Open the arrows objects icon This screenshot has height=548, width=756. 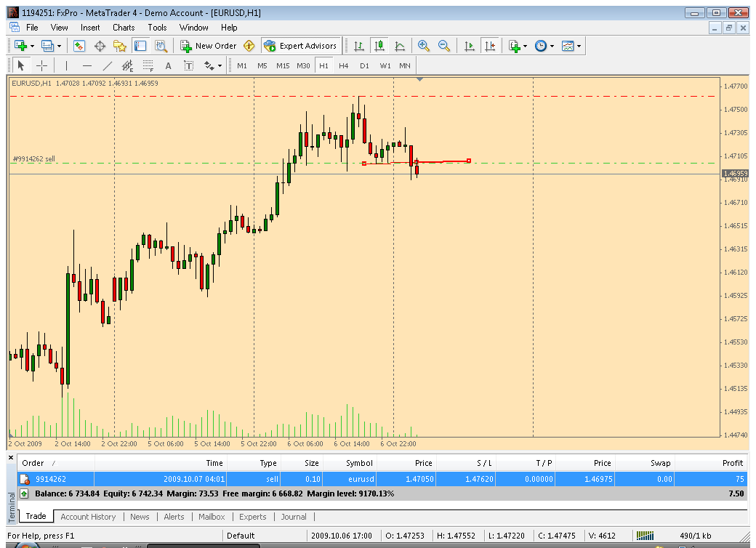(209, 65)
